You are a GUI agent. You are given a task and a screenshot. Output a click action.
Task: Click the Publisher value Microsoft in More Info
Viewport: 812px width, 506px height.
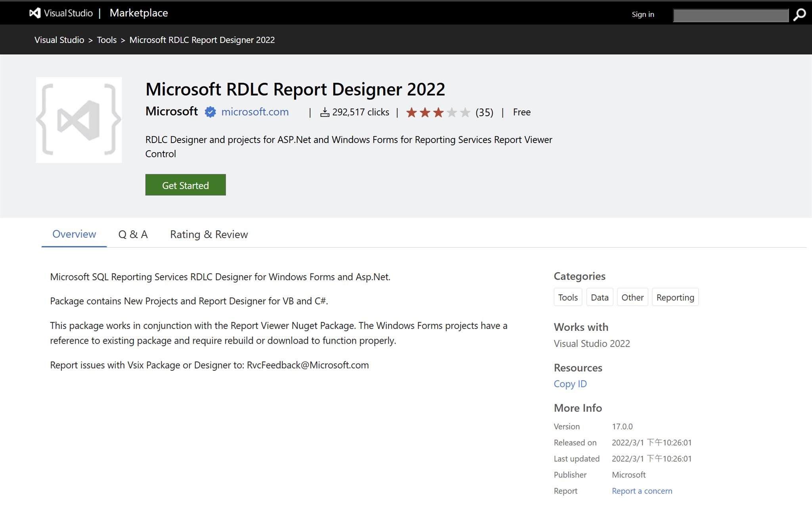tap(628, 475)
